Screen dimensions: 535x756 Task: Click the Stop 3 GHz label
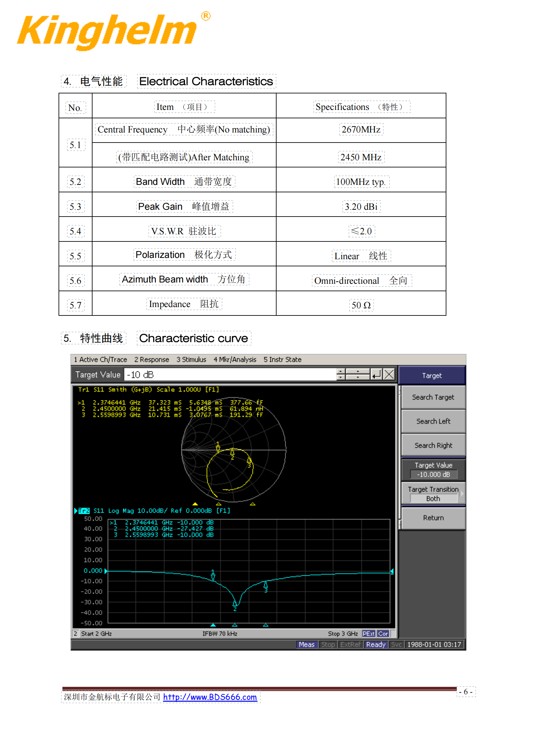click(343, 634)
